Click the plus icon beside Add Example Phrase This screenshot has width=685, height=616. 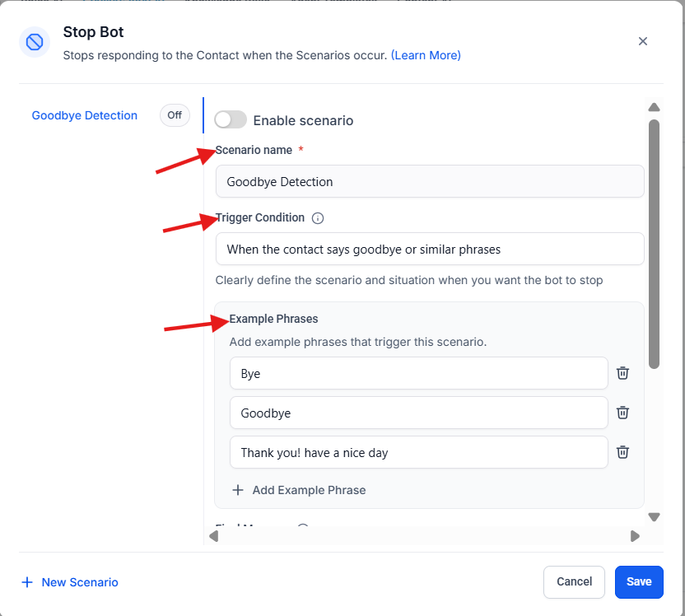(238, 490)
